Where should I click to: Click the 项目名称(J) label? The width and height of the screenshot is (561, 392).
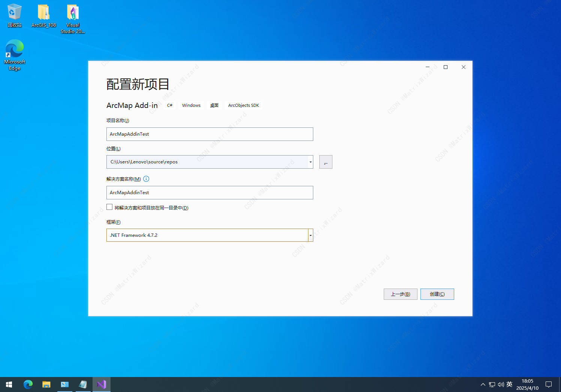point(118,120)
